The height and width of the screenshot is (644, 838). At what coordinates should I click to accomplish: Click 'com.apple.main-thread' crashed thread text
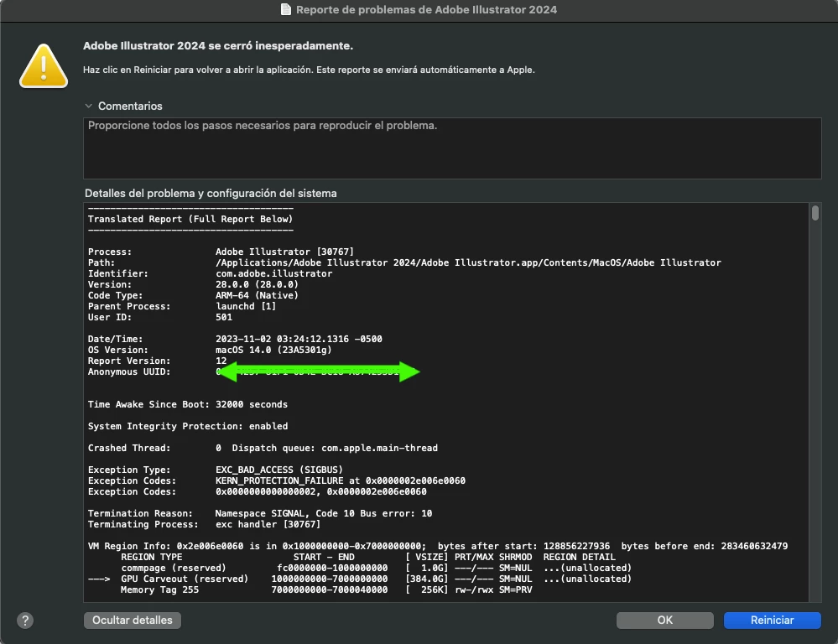[x=379, y=448]
